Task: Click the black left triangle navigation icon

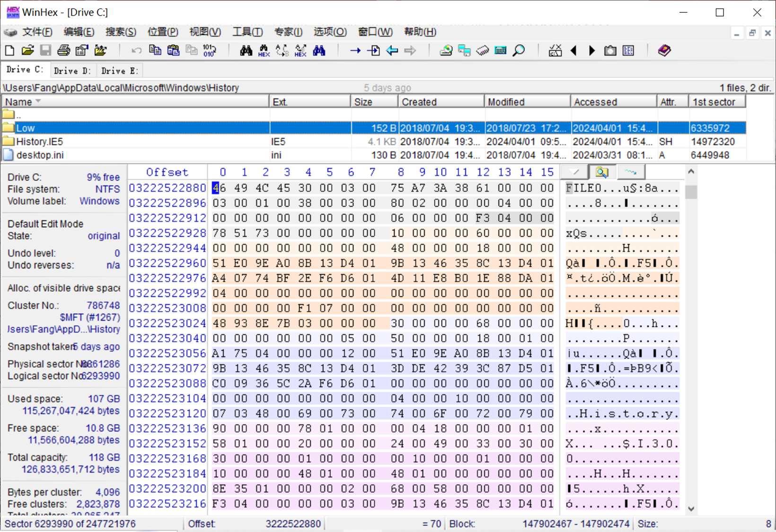Action: [x=573, y=50]
